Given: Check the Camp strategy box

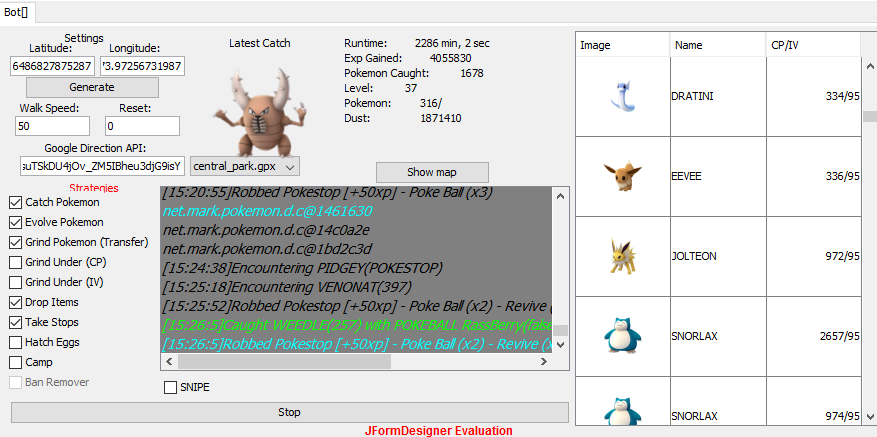Looking at the screenshot, I should [x=16, y=363].
